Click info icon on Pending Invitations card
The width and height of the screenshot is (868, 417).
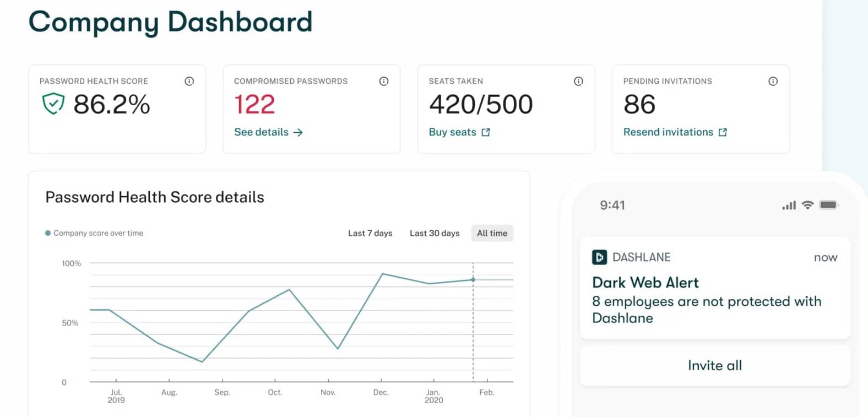[773, 81]
